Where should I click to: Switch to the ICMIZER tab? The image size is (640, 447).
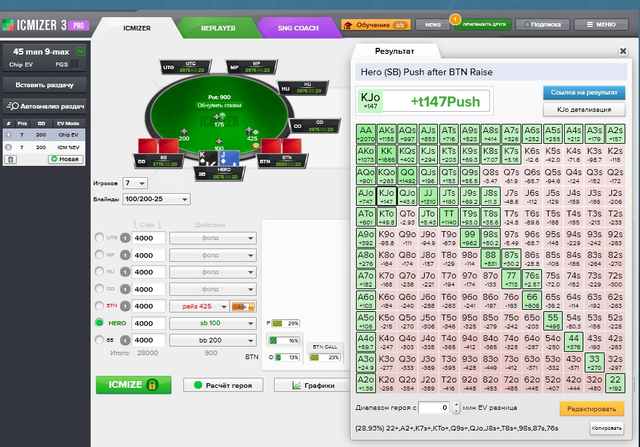(x=137, y=28)
